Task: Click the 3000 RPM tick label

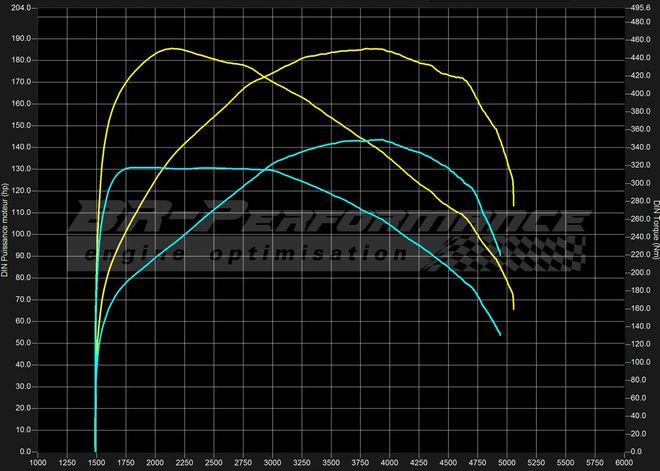Action: coord(272,464)
